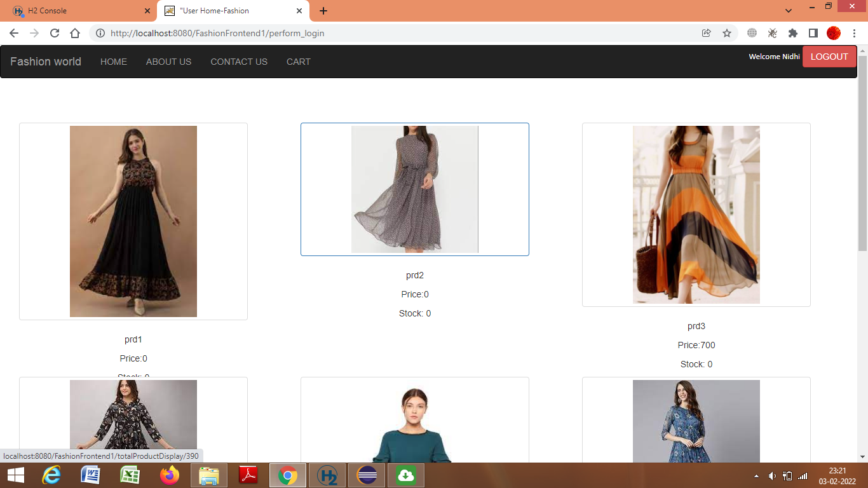Click the prd2 product image
This screenshot has height=488, width=868.
414,189
